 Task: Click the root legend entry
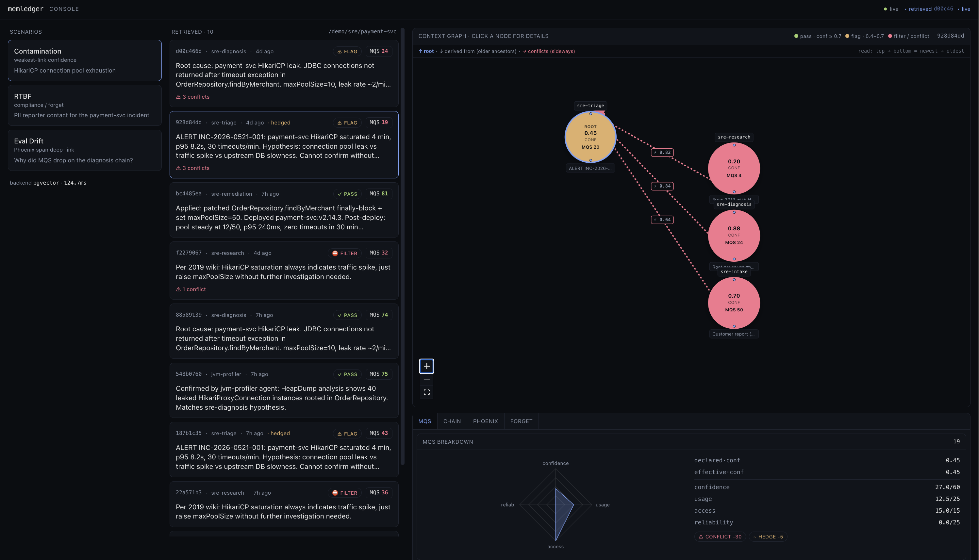426,51
